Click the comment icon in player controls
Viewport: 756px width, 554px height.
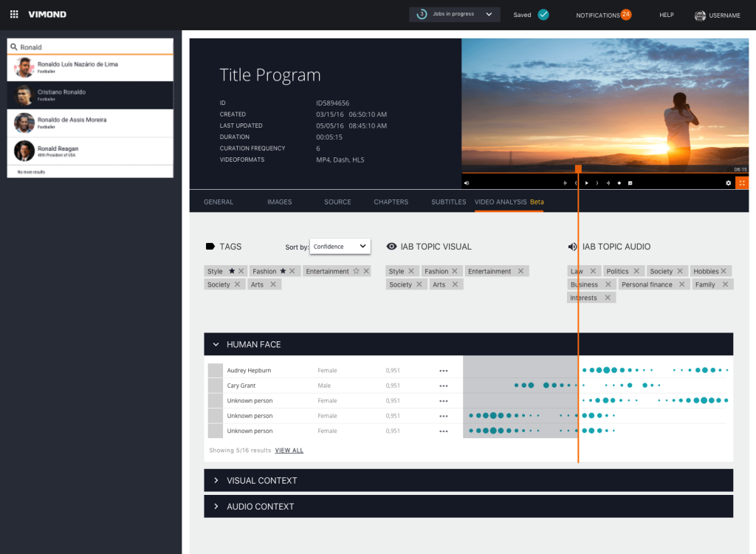630,183
